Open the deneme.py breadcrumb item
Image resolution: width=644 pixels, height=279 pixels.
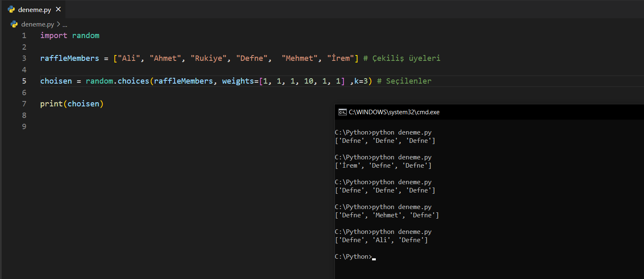coord(38,24)
